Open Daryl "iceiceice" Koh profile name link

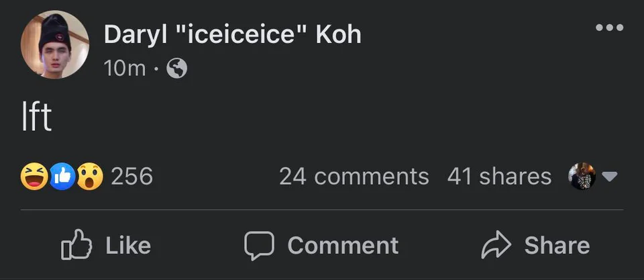coord(232,34)
